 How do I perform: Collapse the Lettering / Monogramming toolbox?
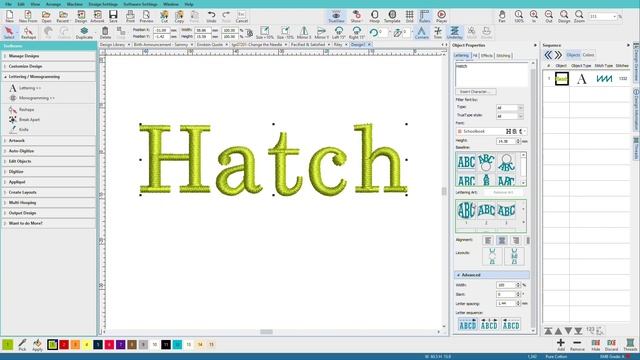49,77
